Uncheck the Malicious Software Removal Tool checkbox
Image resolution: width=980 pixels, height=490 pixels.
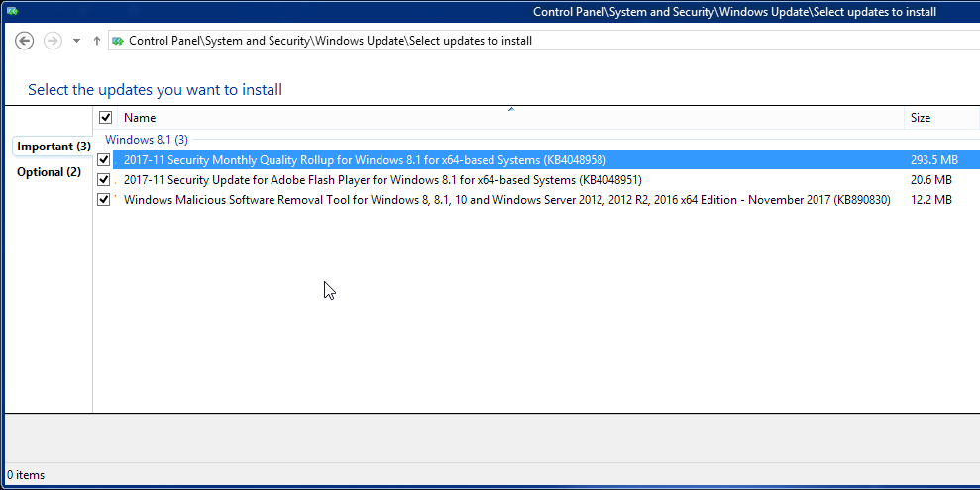104,200
